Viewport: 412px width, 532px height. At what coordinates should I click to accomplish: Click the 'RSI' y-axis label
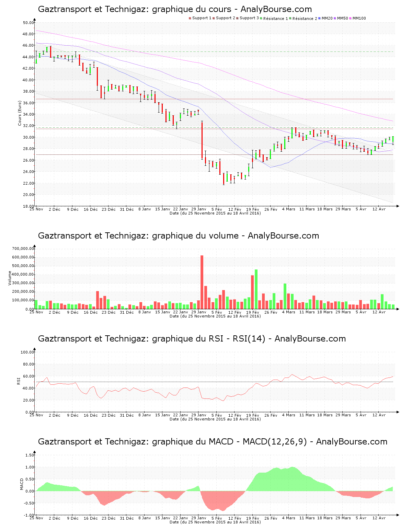(x=19, y=381)
